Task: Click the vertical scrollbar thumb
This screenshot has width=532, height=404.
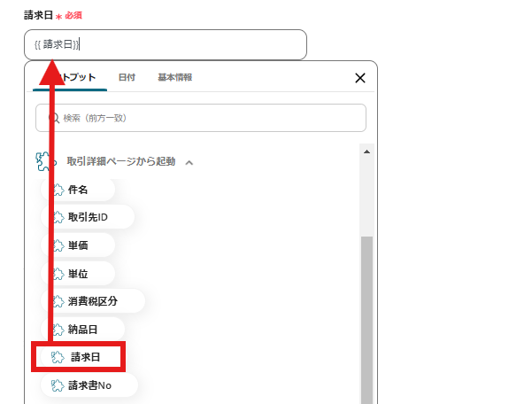Action: 366,320
